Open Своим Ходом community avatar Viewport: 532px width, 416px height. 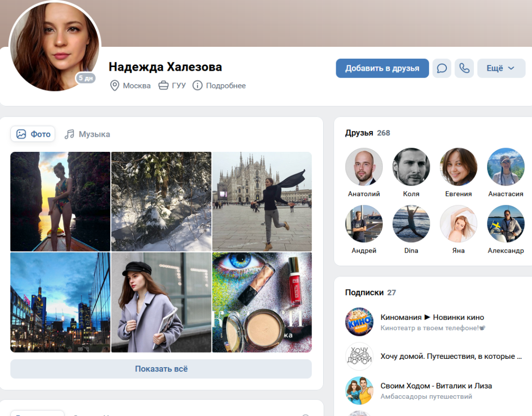(x=360, y=391)
